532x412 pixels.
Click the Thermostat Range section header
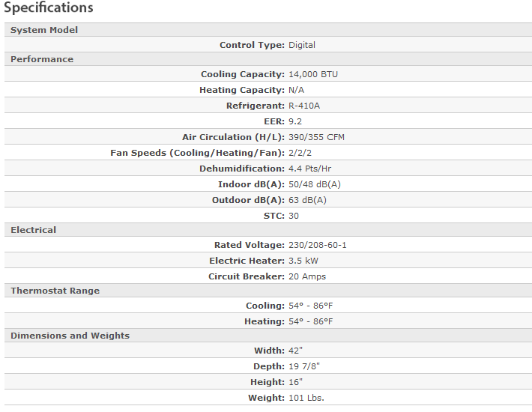pyautogui.click(x=55, y=291)
